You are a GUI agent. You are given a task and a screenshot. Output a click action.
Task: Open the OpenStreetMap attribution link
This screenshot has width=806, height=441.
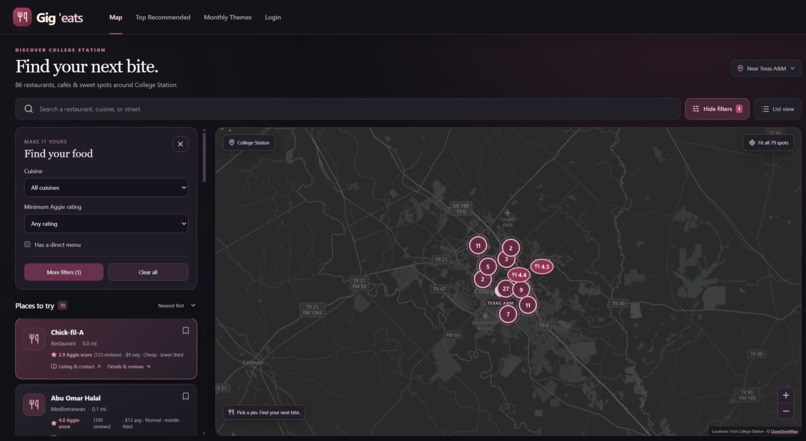(784, 431)
